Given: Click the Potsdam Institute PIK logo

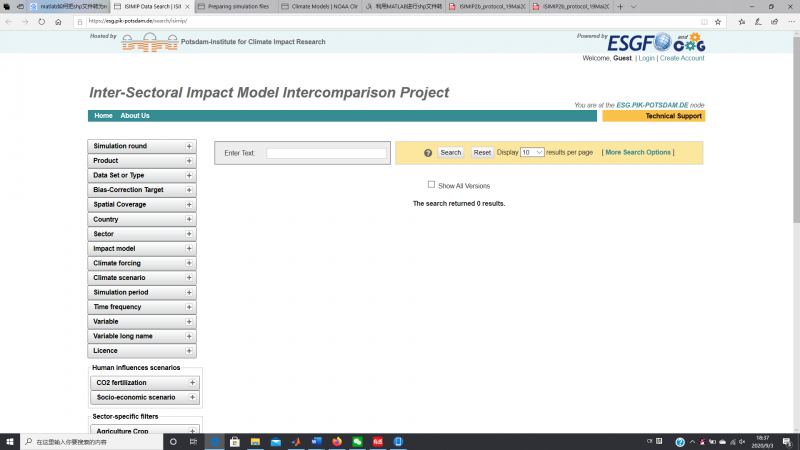Looking at the screenshot, I should pos(148,43).
